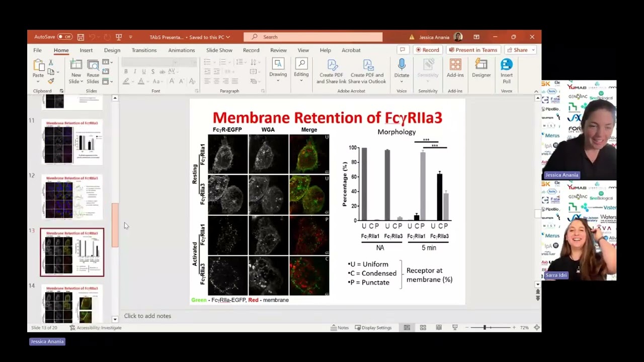Viewport: 644px width, 362px height.
Task: Click Create PDF and Share link
Action: coord(332,71)
